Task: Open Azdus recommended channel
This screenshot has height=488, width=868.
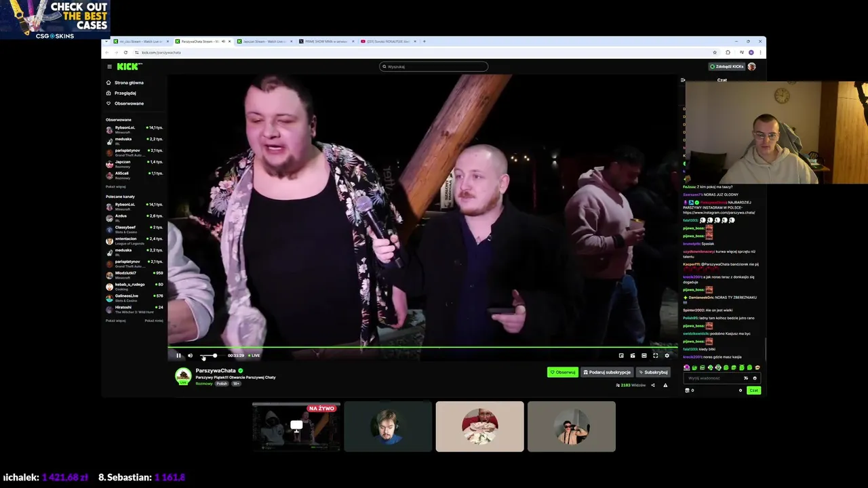Action: pos(134,217)
